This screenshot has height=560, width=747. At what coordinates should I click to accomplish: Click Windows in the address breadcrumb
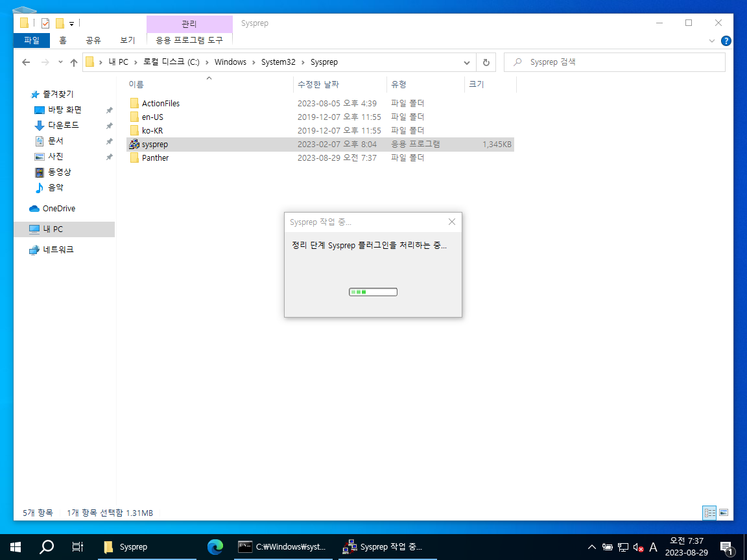point(230,62)
